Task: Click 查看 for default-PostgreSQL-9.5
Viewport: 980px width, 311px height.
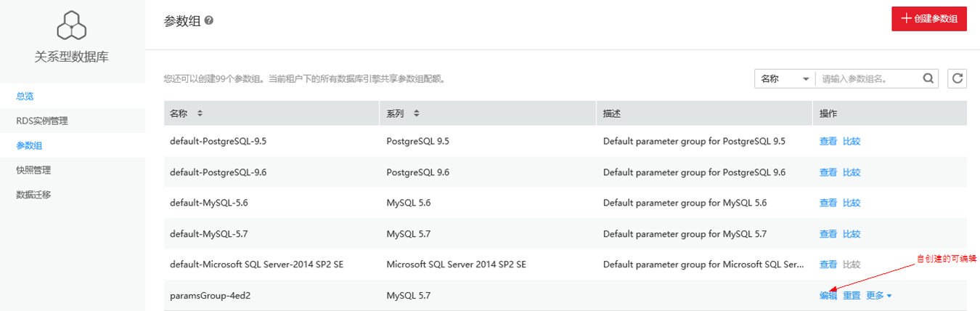Action: click(x=828, y=142)
